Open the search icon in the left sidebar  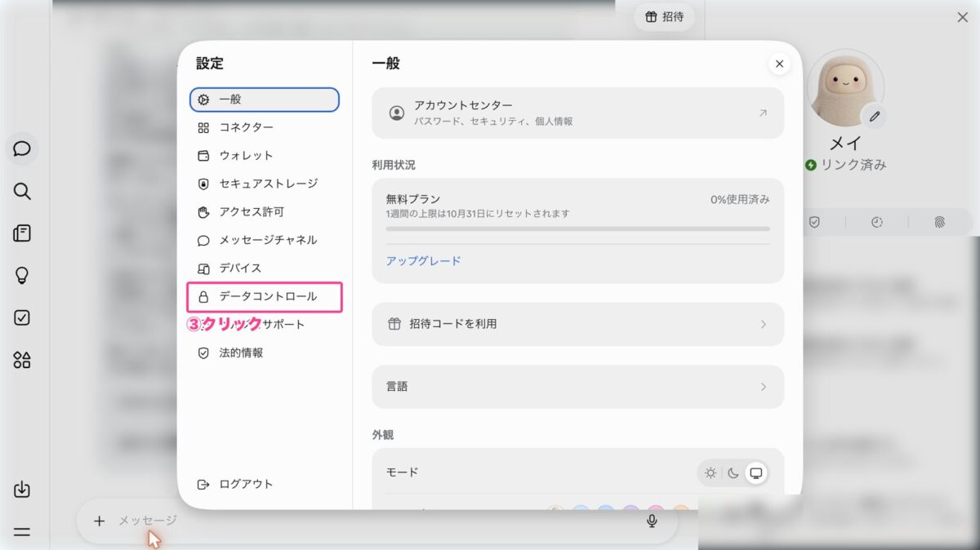pos(22,192)
